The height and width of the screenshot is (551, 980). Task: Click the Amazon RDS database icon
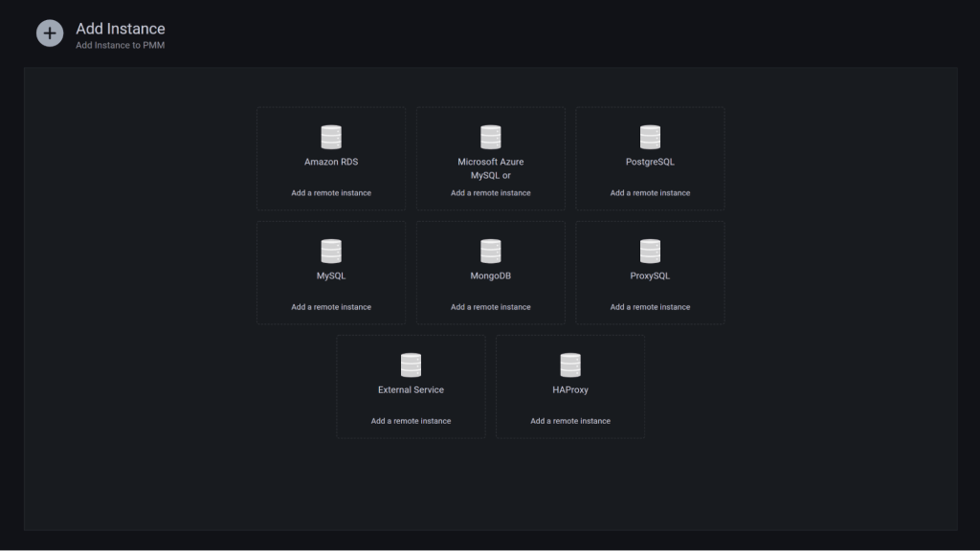click(x=331, y=137)
